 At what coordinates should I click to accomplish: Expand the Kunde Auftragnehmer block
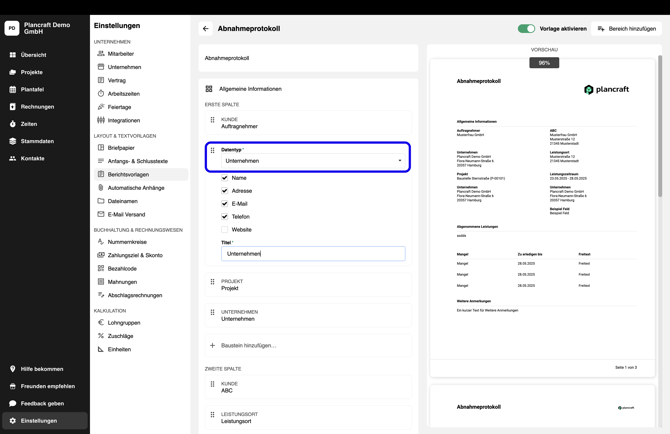(x=308, y=123)
